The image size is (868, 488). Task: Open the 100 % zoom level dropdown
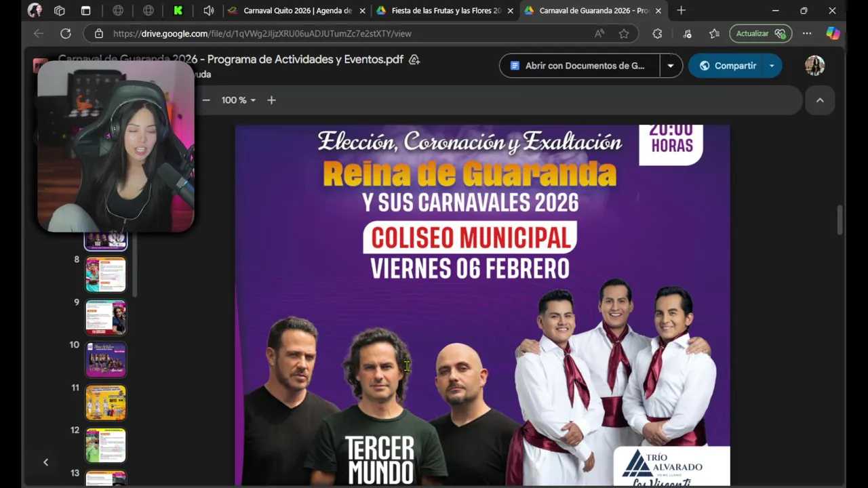239,100
